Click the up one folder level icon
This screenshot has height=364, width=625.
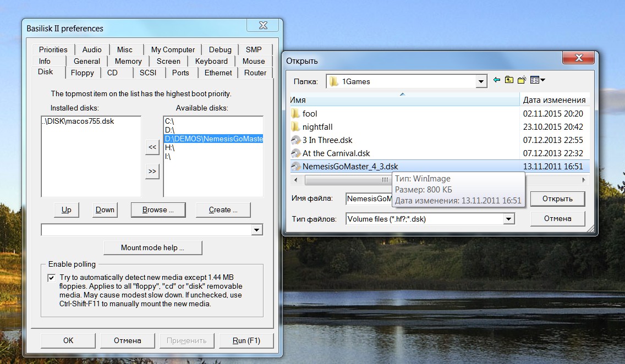(509, 80)
